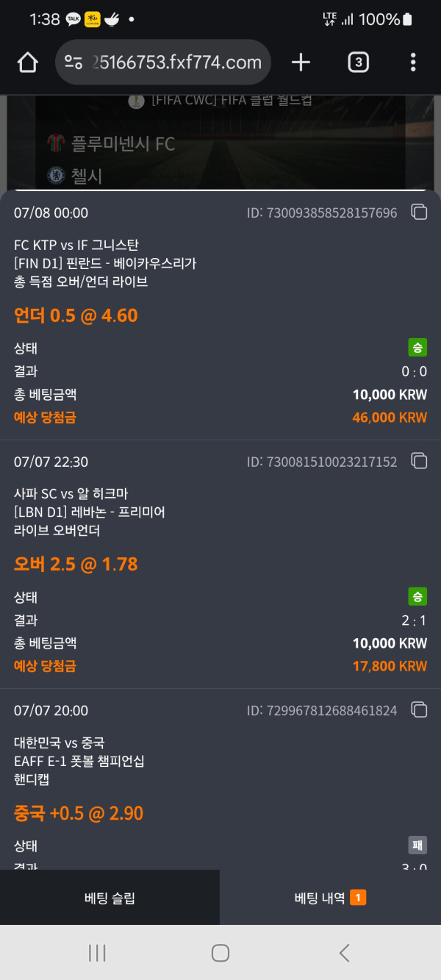Copy bet ID 729967812688461824
This screenshot has width=441, height=980.
click(419, 710)
